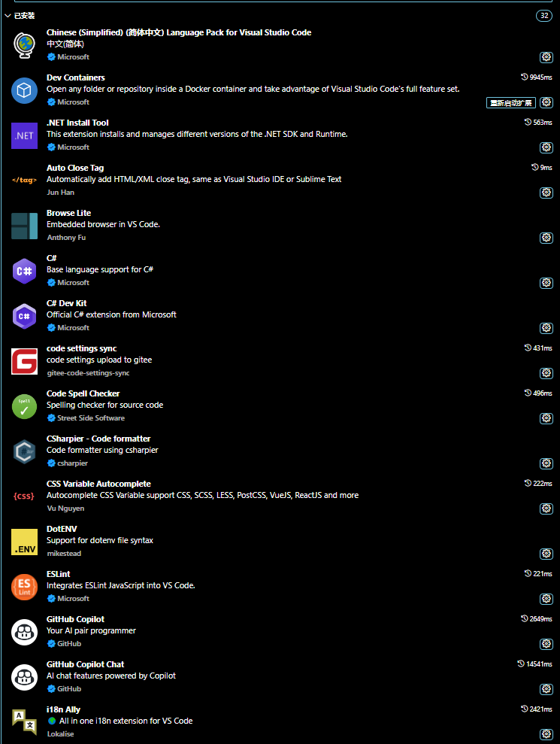
Task: Select the C# Dev Kit title
Action: tap(66, 302)
